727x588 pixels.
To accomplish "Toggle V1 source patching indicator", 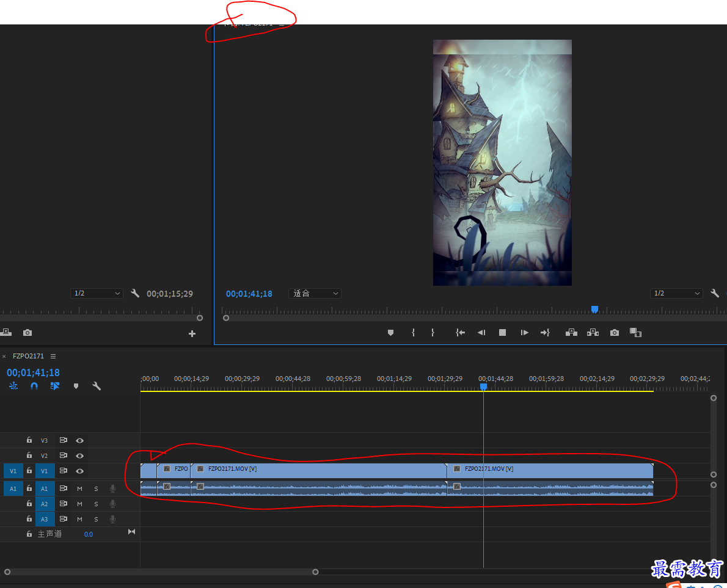I will point(13,471).
